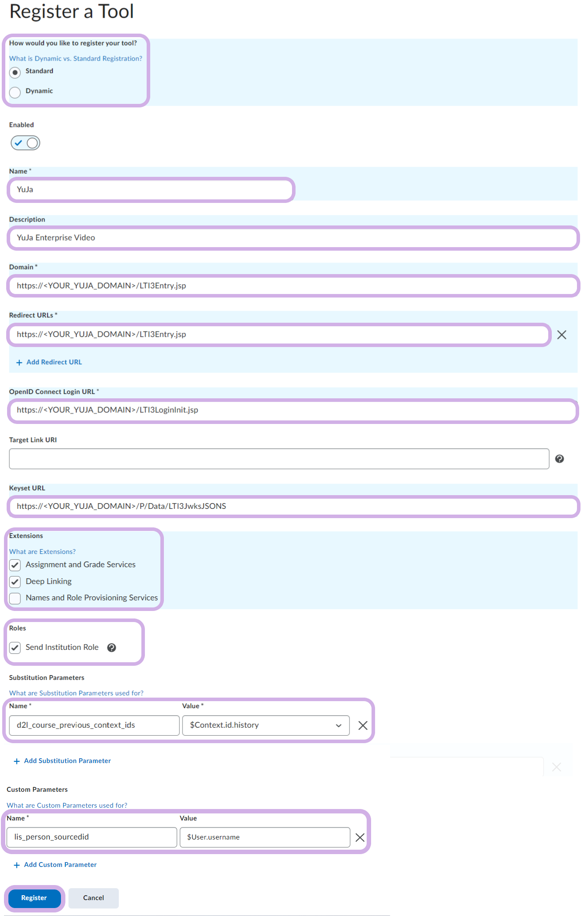Delete the d2l_course_previous_context_ids substitution parameter
Screen dimensions: 588x916
(363, 725)
